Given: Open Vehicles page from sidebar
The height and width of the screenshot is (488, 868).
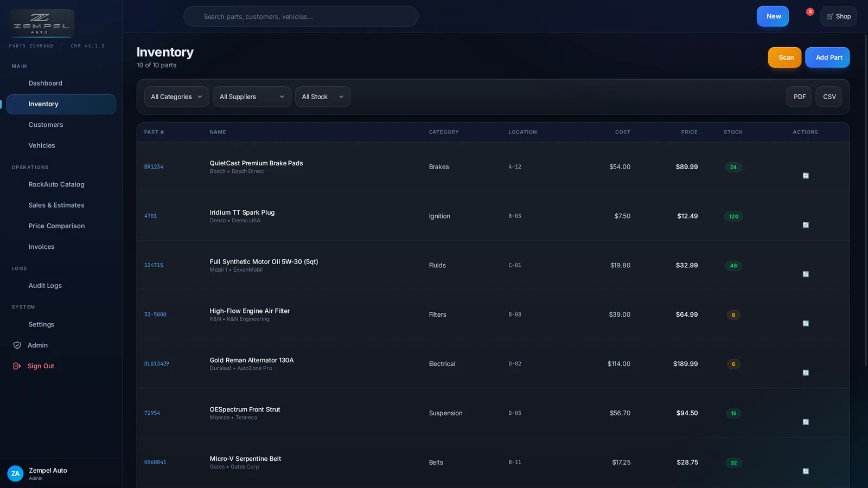Looking at the screenshot, I should (61, 146).
